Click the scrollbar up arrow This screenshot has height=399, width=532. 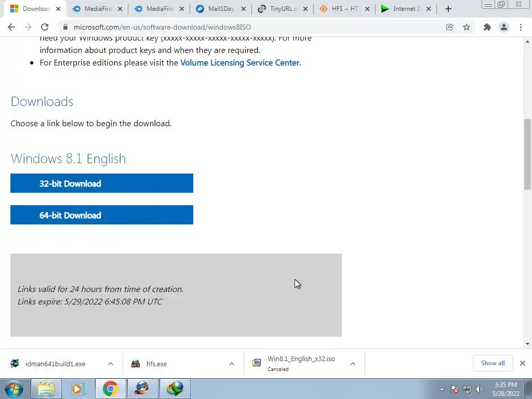tap(527, 42)
